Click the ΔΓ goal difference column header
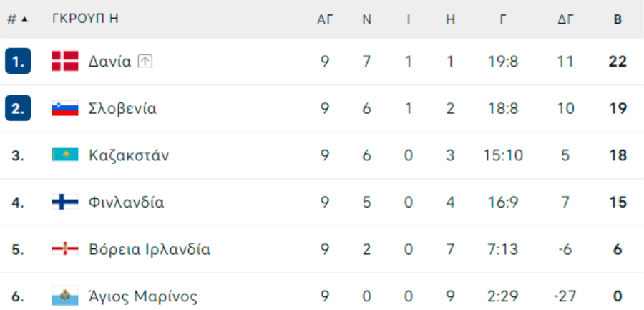 pyautogui.click(x=565, y=19)
